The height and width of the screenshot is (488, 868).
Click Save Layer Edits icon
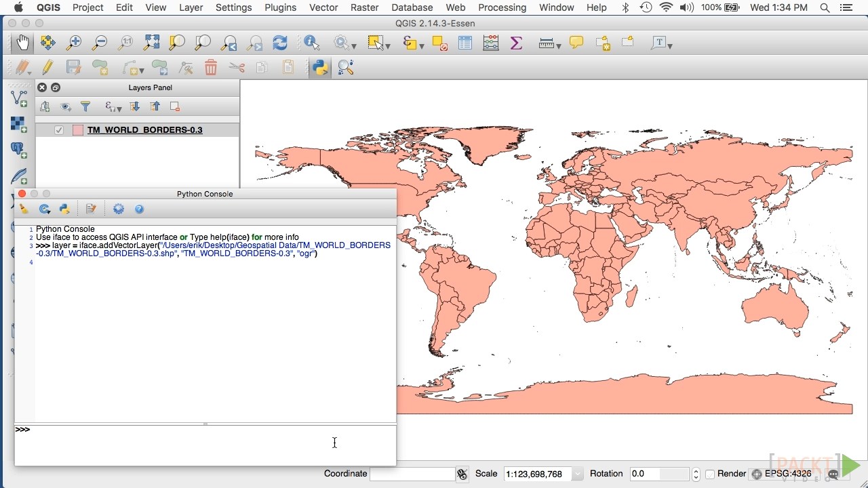(73, 67)
